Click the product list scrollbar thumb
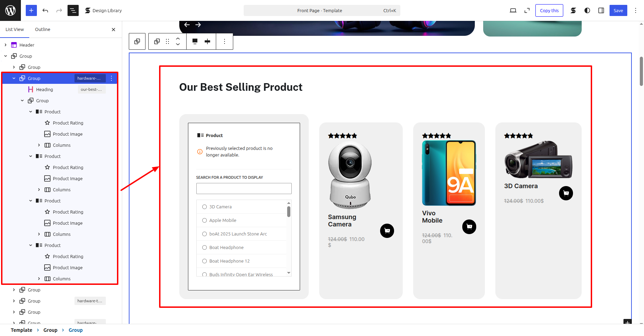 (289, 211)
